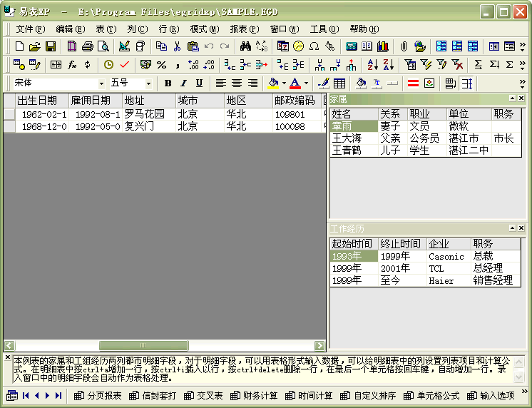Image resolution: width=532 pixels, height=408 pixels.
Task: Open the 文件(F) menu
Action: (x=31, y=29)
